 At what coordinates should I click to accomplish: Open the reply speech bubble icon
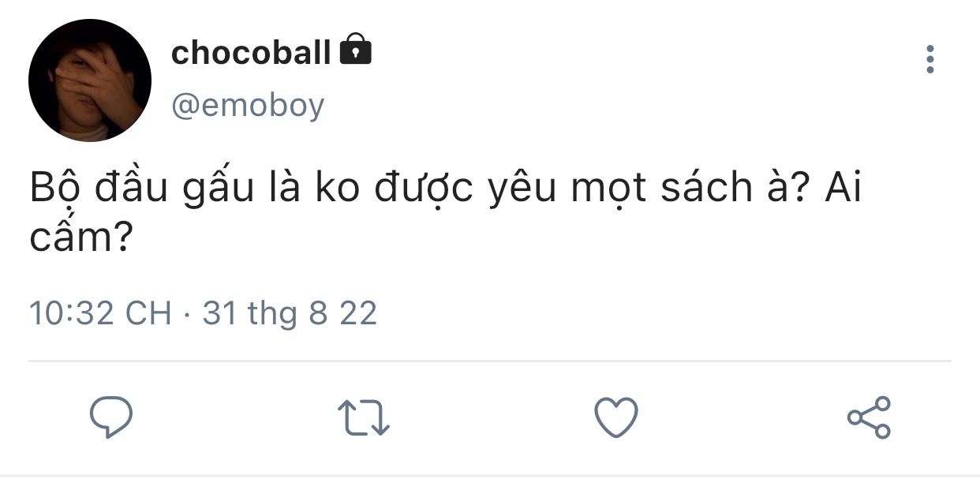(110, 417)
